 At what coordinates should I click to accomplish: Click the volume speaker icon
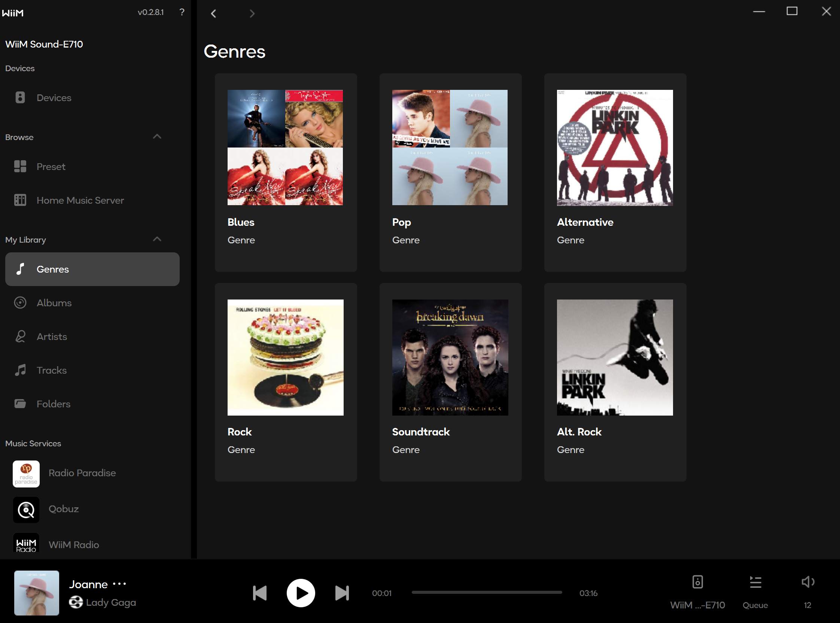pyautogui.click(x=807, y=582)
